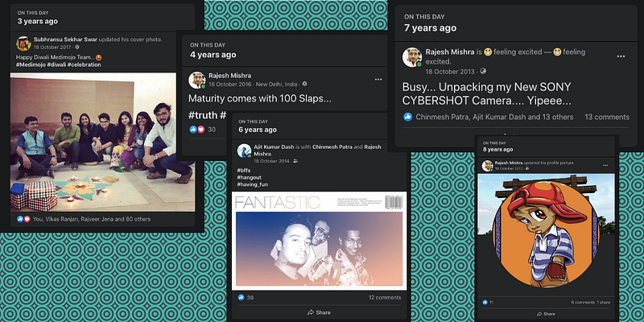Open Rajesh Mishra avatar on 8 years ago post

click(x=488, y=166)
